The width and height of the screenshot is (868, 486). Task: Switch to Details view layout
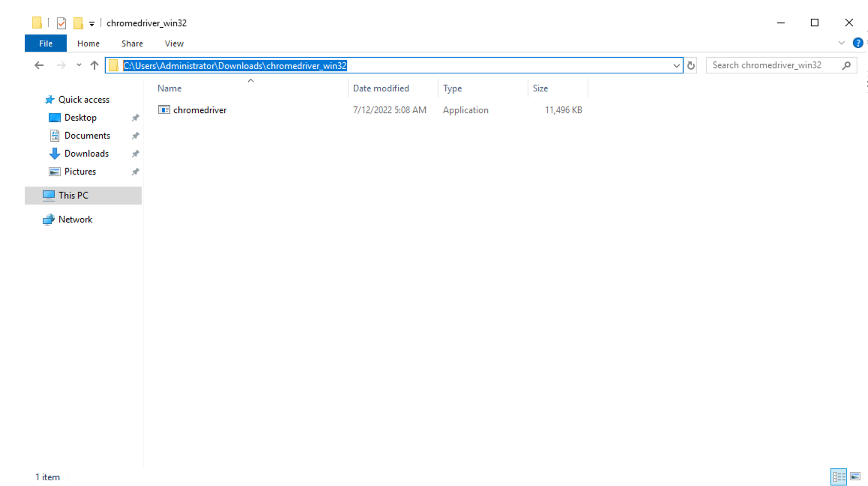click(838, 476)
